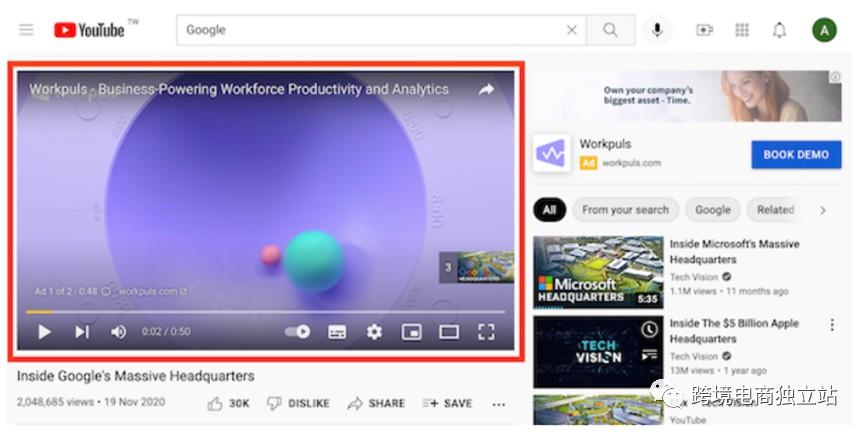The image size is (865, 433).
Task: Click the DISLIKE button
Action: pos(298,403)
